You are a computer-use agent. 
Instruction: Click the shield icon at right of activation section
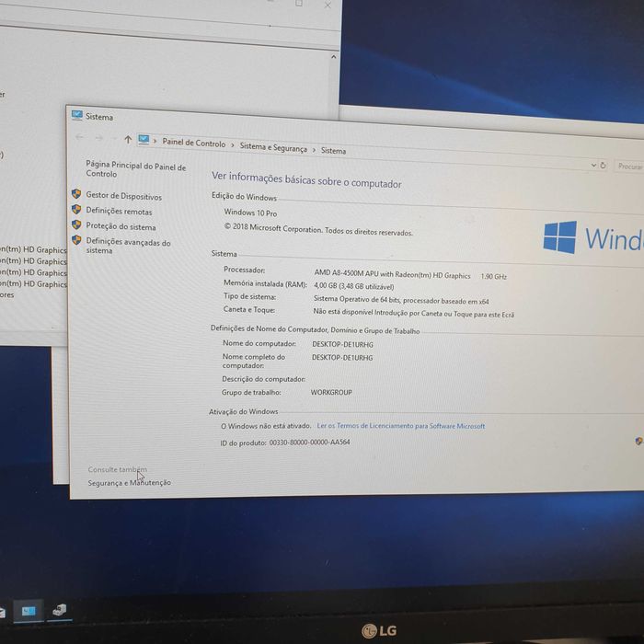638,441
